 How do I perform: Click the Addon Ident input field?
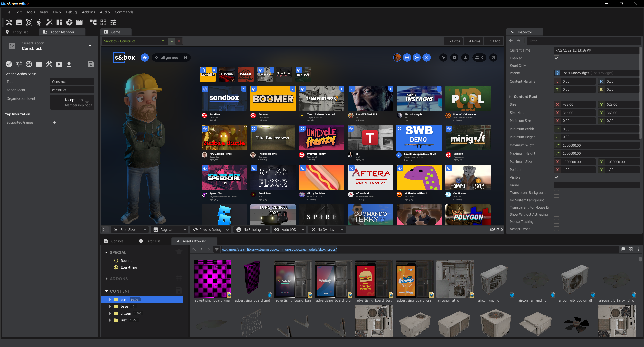click(x=72, y=90)
